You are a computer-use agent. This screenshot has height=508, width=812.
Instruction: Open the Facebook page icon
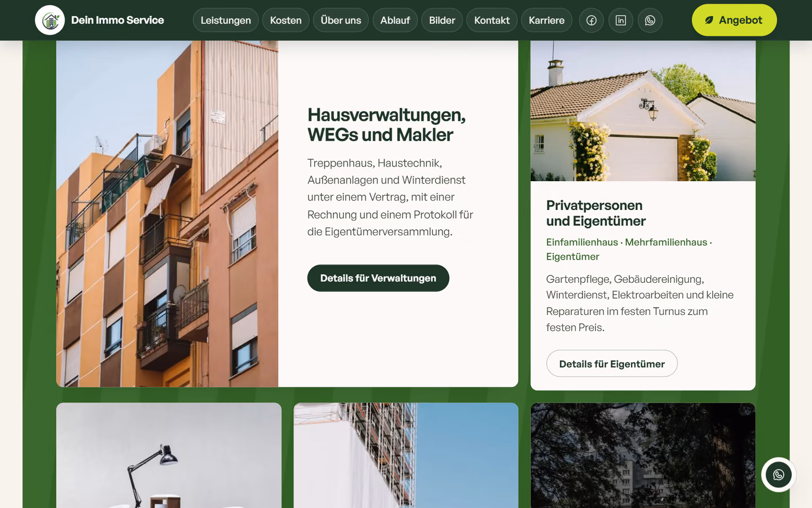tap(592, 20)
